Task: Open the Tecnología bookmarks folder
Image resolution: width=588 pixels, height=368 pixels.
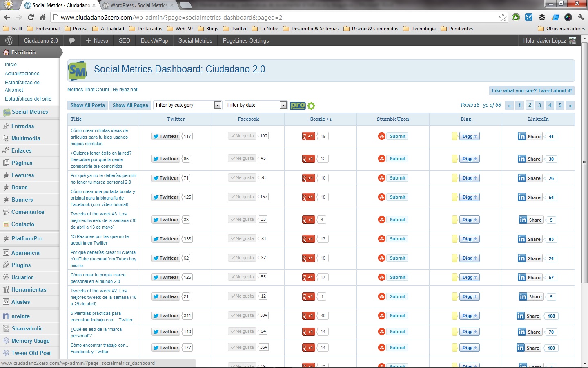Action: click(419, 29)
